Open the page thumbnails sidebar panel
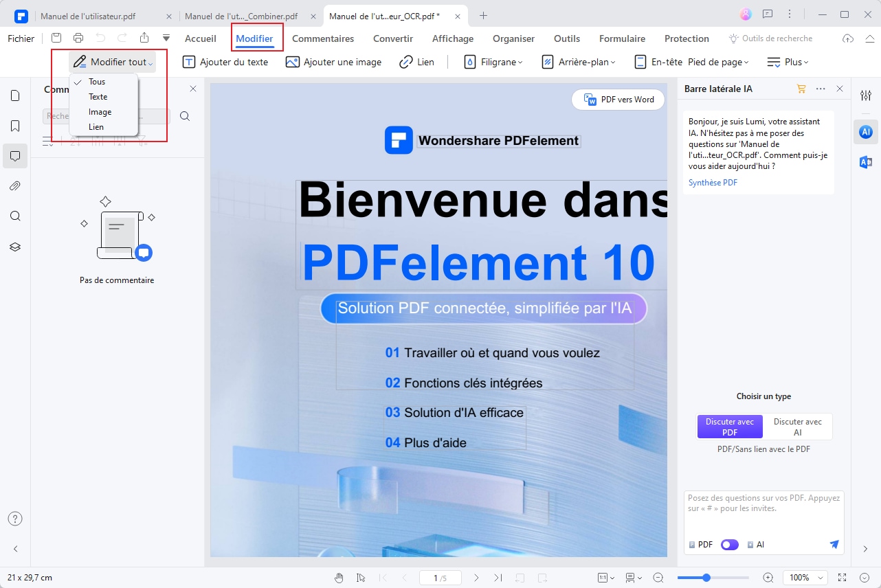Viewport: 881px width, 588px height. (15, 95)
